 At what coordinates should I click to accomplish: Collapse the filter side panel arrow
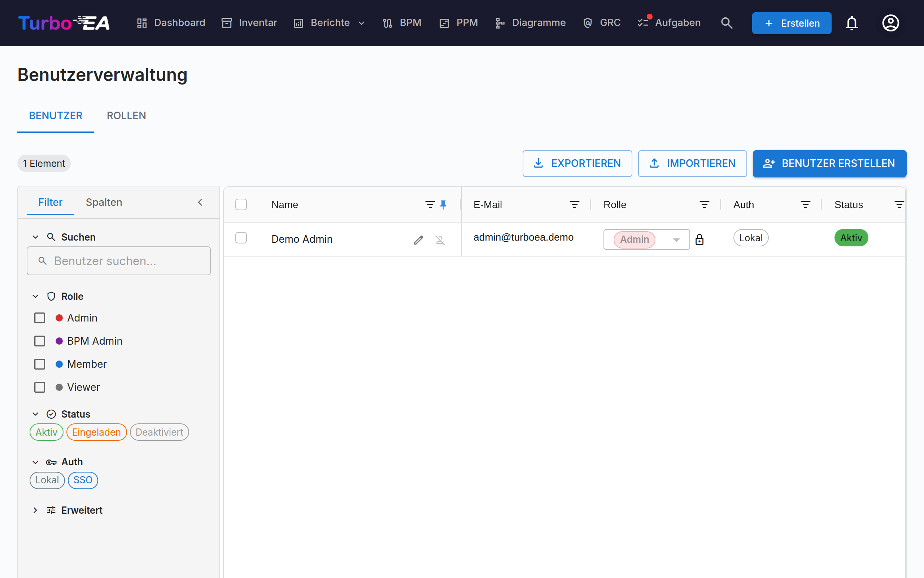point(200,202)
